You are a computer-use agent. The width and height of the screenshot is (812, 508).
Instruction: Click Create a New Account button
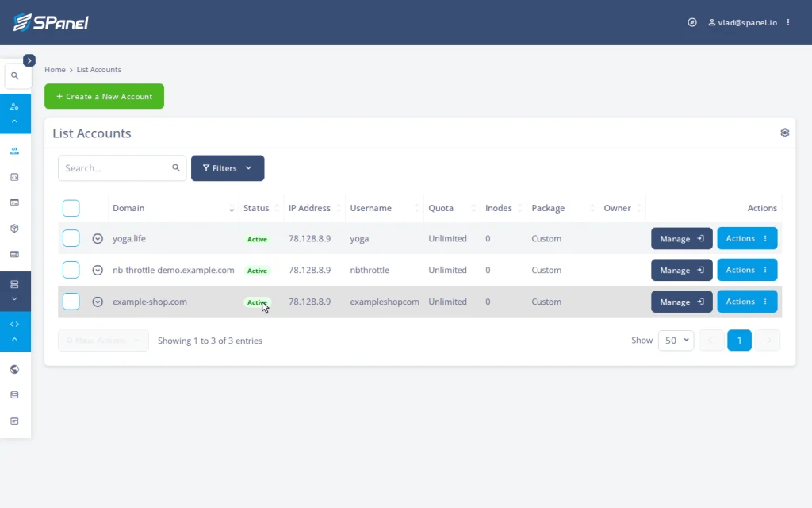pyautogui.click(x=104, y=96)
